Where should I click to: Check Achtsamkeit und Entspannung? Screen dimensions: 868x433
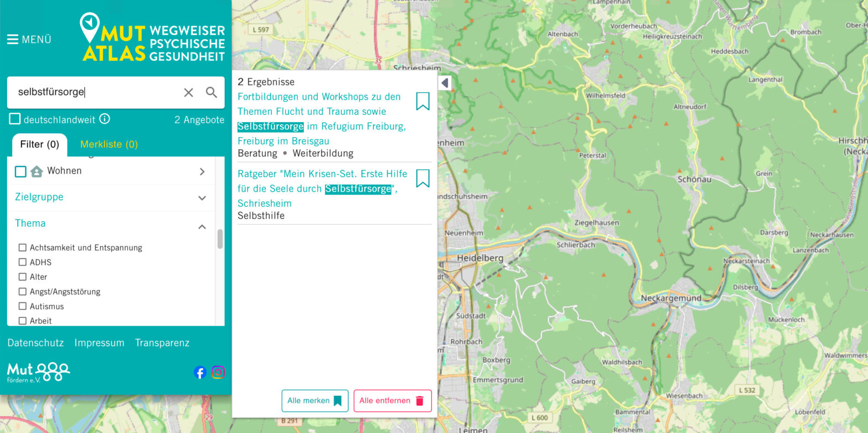click(x=23, y=248)
